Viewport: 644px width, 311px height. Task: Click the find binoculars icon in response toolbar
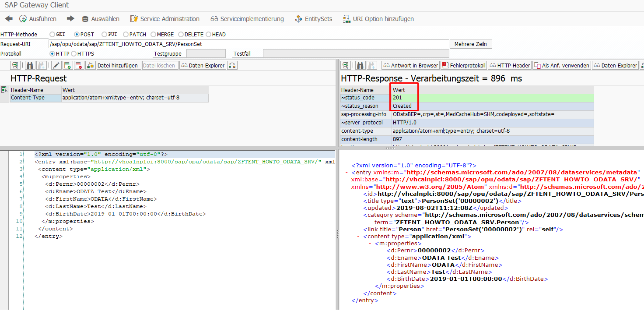pyautogui.click(x=360, y=65)
